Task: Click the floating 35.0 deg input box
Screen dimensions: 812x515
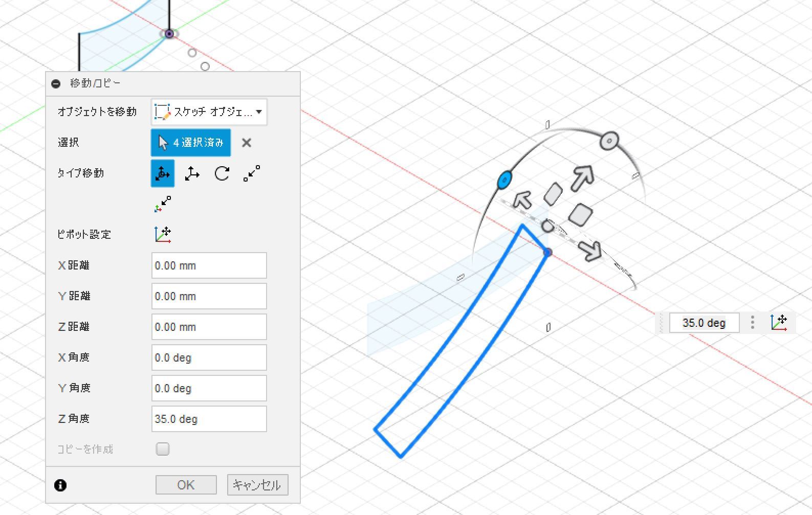Action: pos(704,323)
